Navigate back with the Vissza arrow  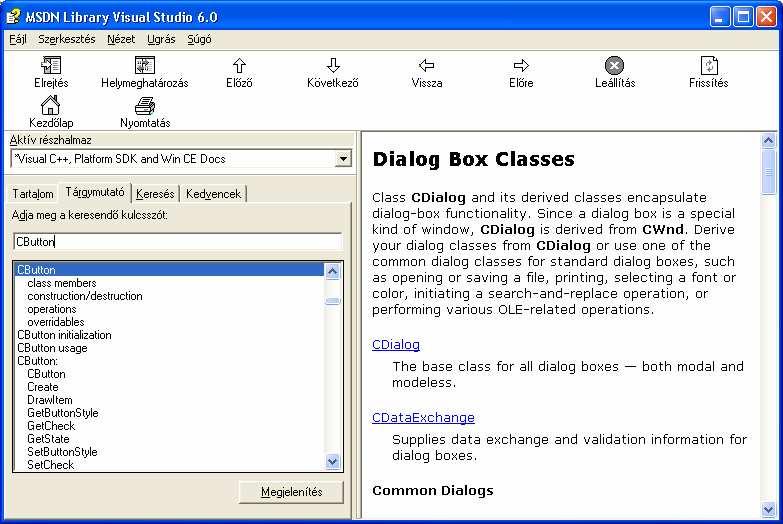[x=426, y=65]
